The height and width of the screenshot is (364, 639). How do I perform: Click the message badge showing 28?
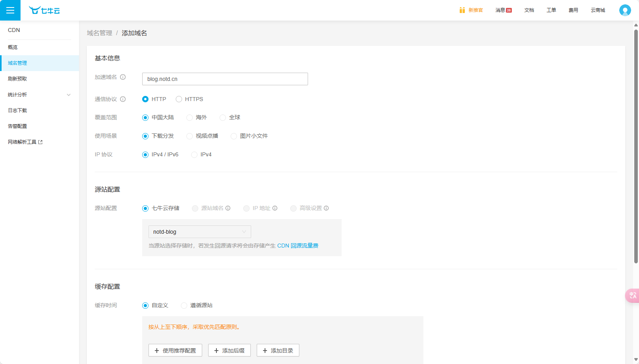509,11
